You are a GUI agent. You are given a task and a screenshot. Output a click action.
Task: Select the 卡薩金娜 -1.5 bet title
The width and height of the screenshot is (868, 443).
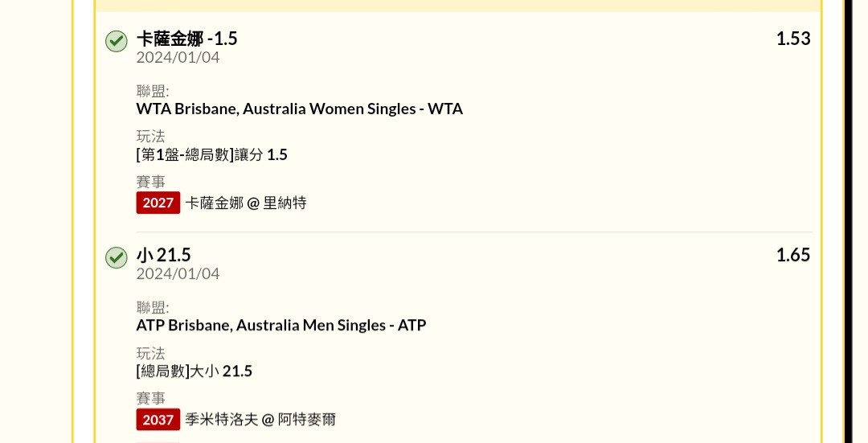186,38
